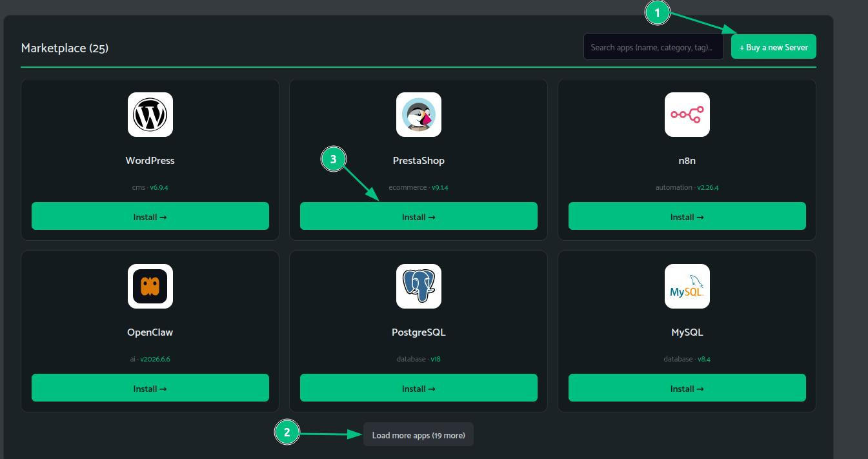Install the WordPress app
The image size is (868, 459).
(x=150, y=216)
